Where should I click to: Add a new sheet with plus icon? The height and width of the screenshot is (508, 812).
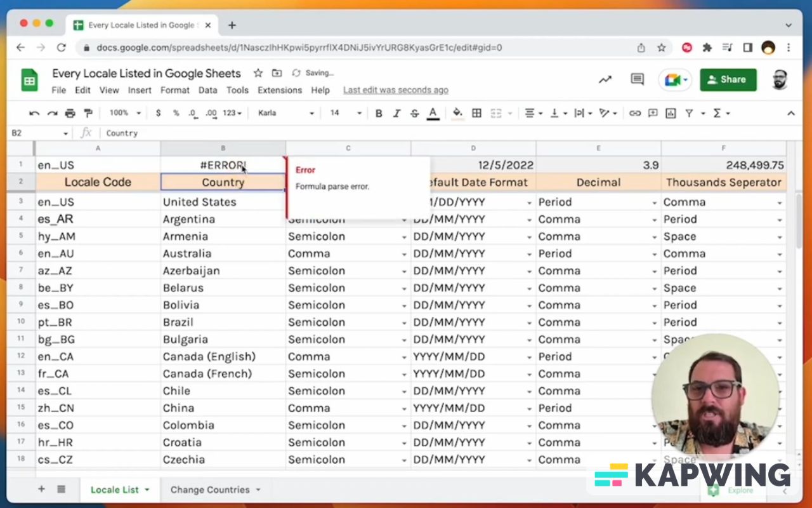coord(42,489)
